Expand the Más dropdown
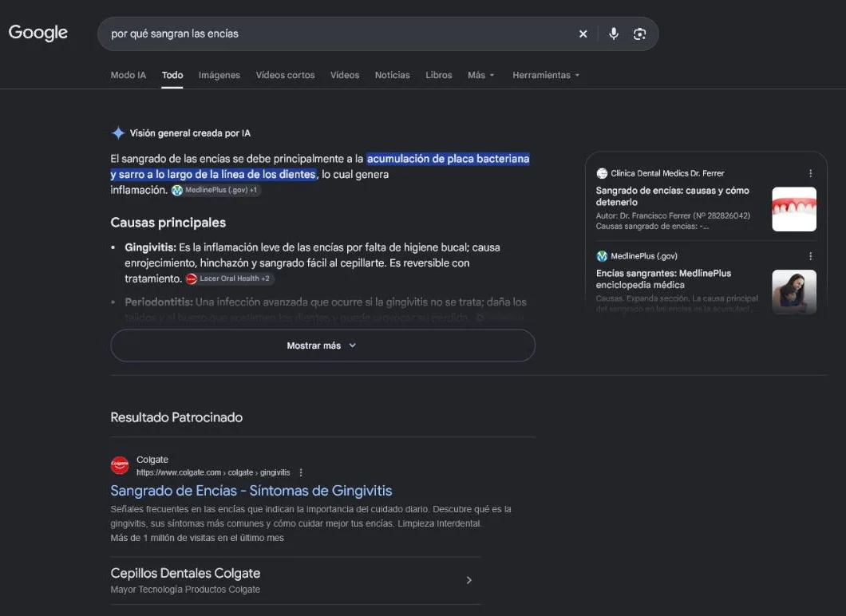 coord(480,75)
